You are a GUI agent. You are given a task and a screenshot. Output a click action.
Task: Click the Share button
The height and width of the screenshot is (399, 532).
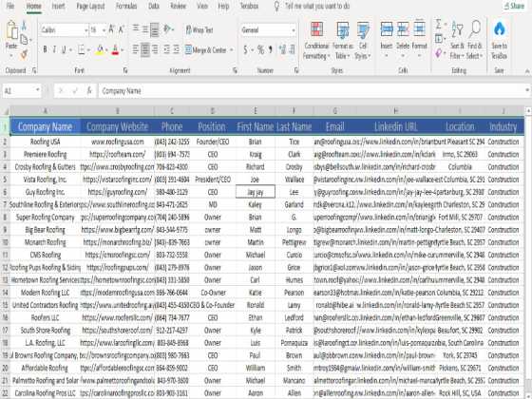[x=514, y=6]
